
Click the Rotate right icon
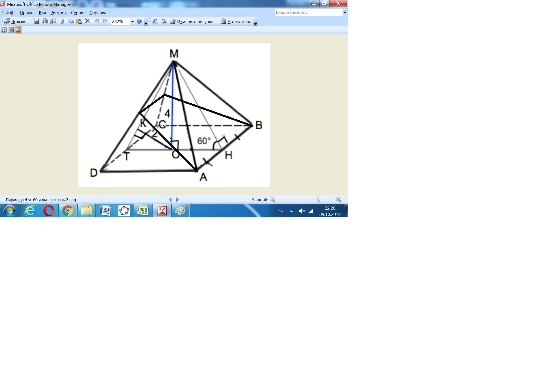pos(164,21)
